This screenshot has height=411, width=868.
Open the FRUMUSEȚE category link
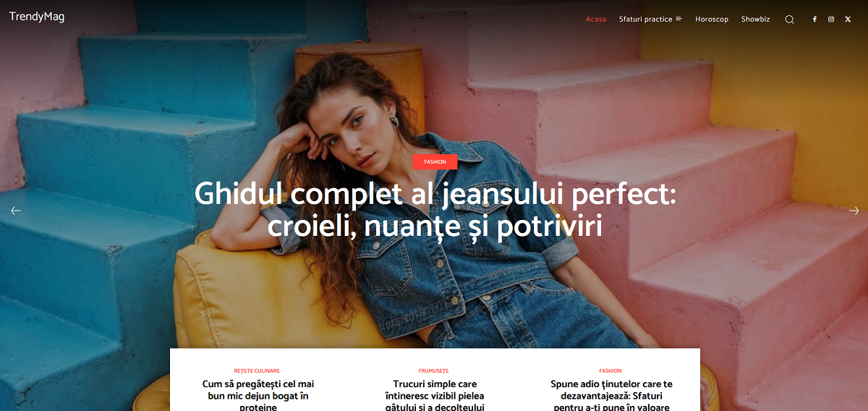434,371
